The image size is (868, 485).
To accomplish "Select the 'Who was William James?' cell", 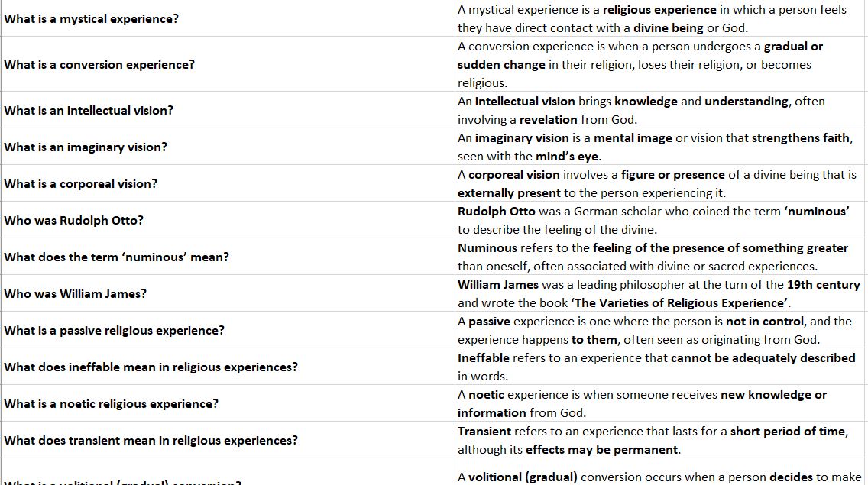I will 76,293.
